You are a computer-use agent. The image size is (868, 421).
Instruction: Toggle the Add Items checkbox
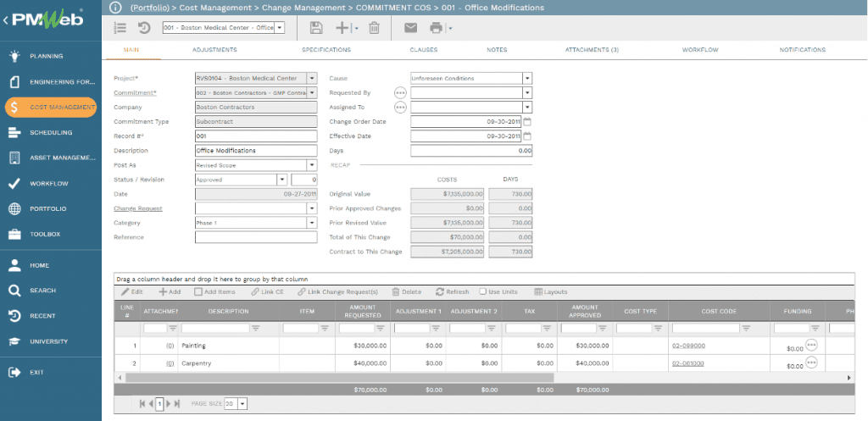(198, 291)
